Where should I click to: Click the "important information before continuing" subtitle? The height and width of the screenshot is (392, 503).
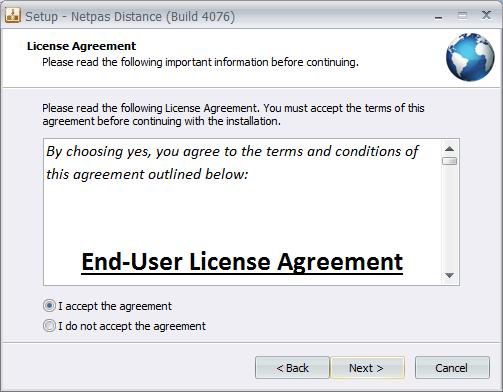(262, 62)
